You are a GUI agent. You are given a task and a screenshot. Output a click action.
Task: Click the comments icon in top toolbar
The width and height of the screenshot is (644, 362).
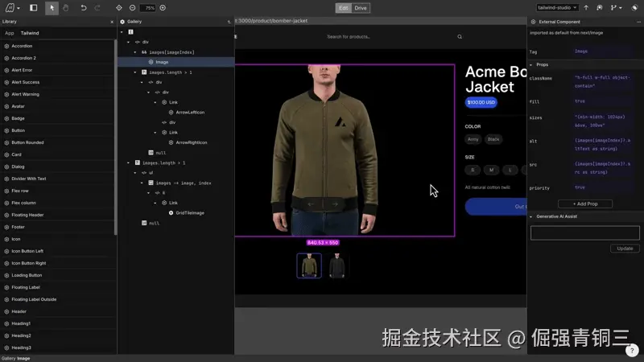tap(600, 8)
